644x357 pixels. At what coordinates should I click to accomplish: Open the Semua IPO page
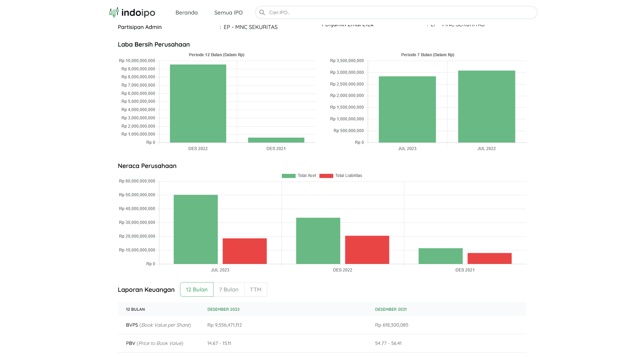(228, 12)
